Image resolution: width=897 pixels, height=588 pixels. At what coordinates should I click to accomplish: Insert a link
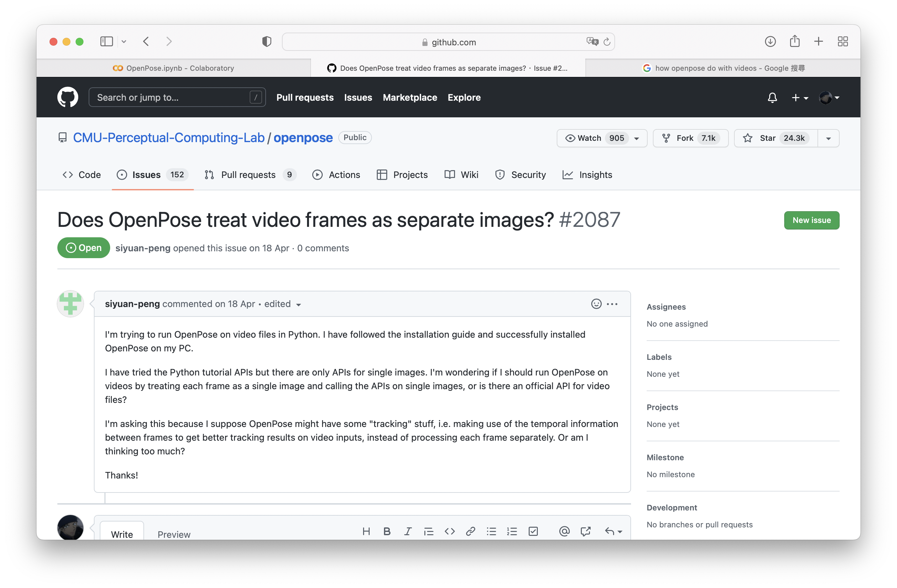coord(470,532)
